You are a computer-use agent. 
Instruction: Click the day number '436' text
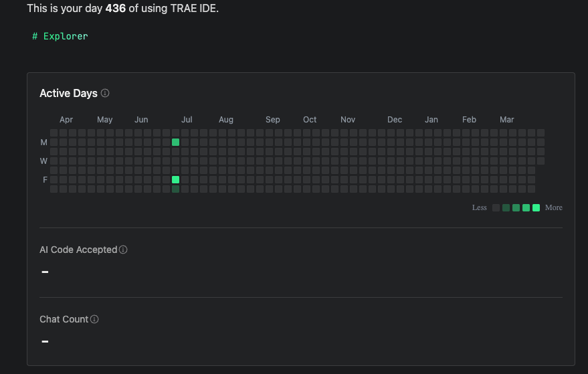[x=116, y=8]
